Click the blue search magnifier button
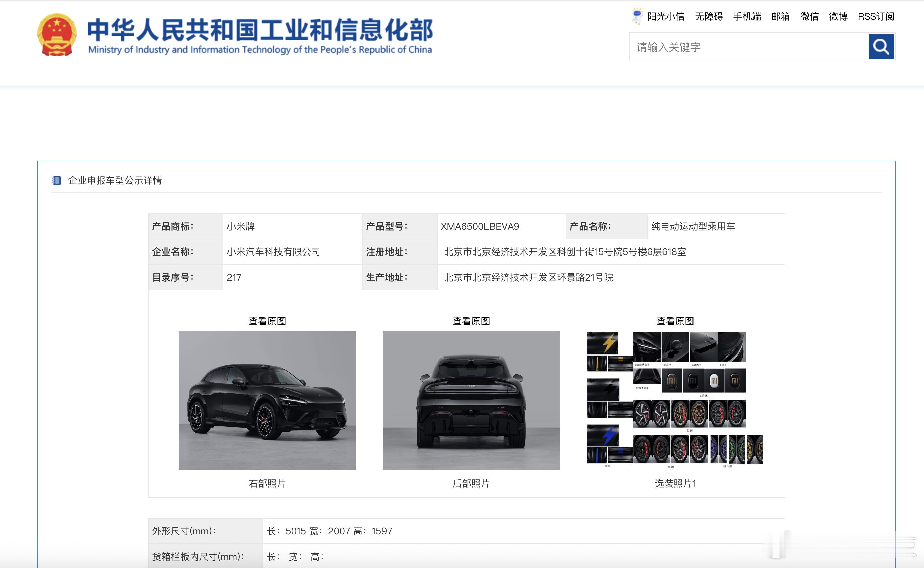 [881, 47]
